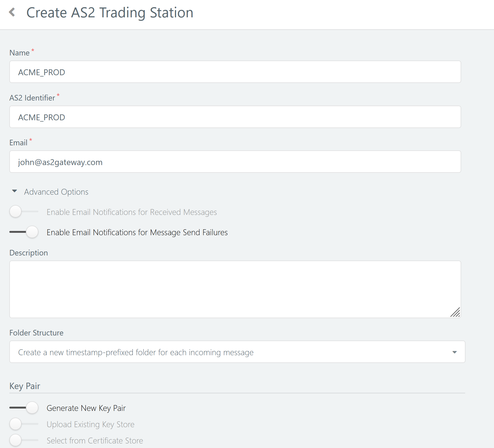The image size is (494, 448).
Task: Disable email notifications for send failures
Action: (24, 232)
